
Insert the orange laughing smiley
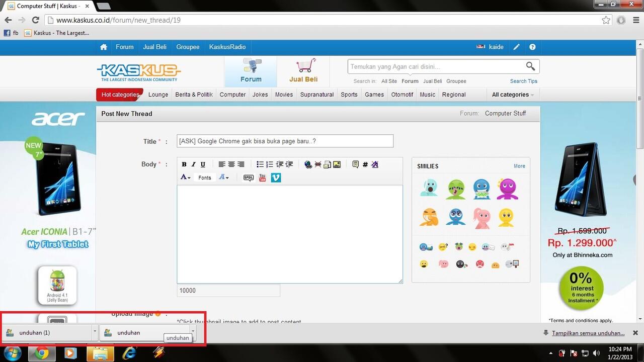click(x=429, y=217)
